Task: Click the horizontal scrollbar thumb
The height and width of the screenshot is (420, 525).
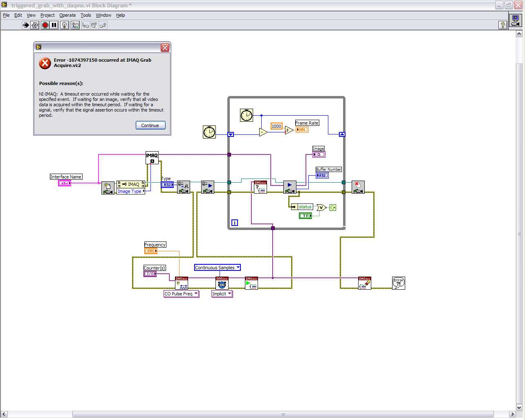Action: click(x=283, y=414)
